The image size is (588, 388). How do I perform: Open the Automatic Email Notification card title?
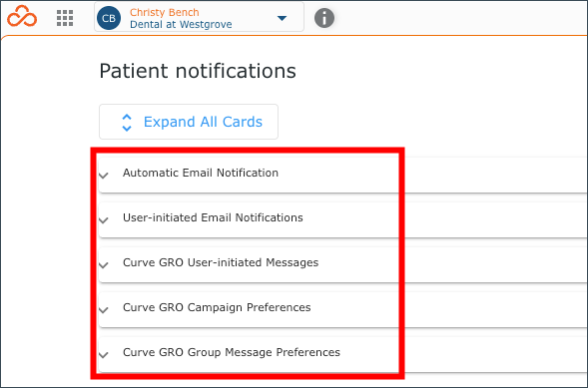pos(201,173)
